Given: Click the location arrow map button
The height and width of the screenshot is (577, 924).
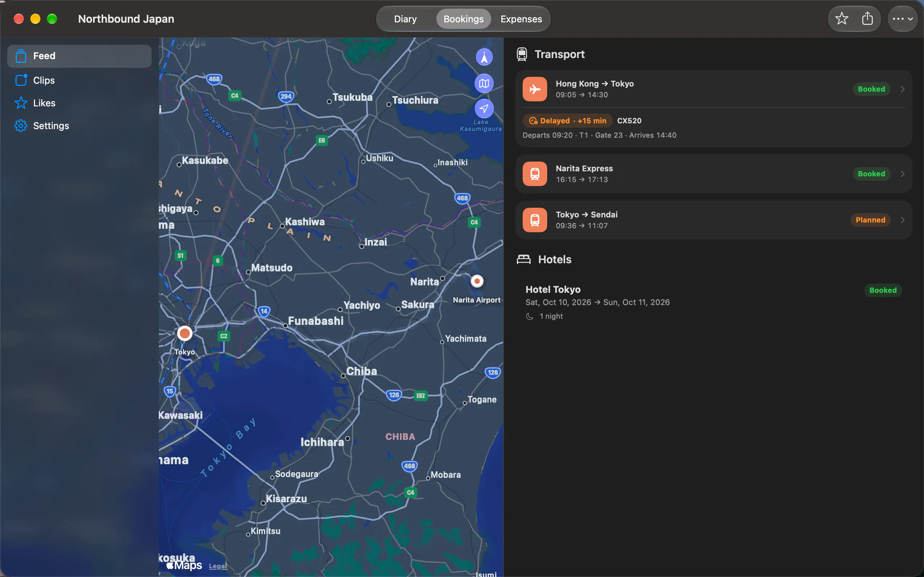Looking at the screenshot, I should pyautogui.click(x=484, y=109).
